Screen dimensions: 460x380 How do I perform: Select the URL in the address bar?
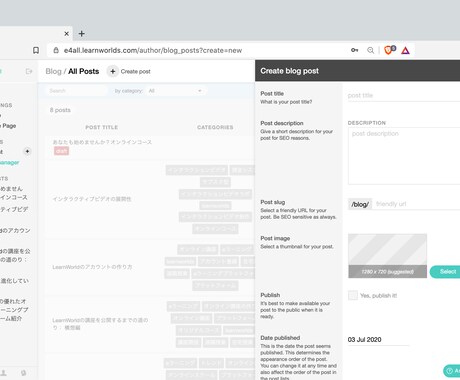(x=153, y=50)
